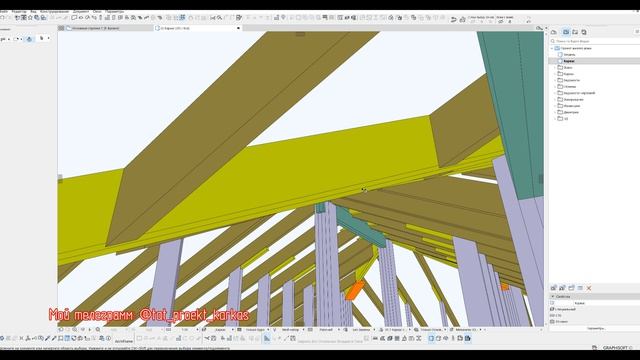Click the highlighted window icon in bottom right toolbar
Screen dimensions: 640x360
tap(431, 338)
